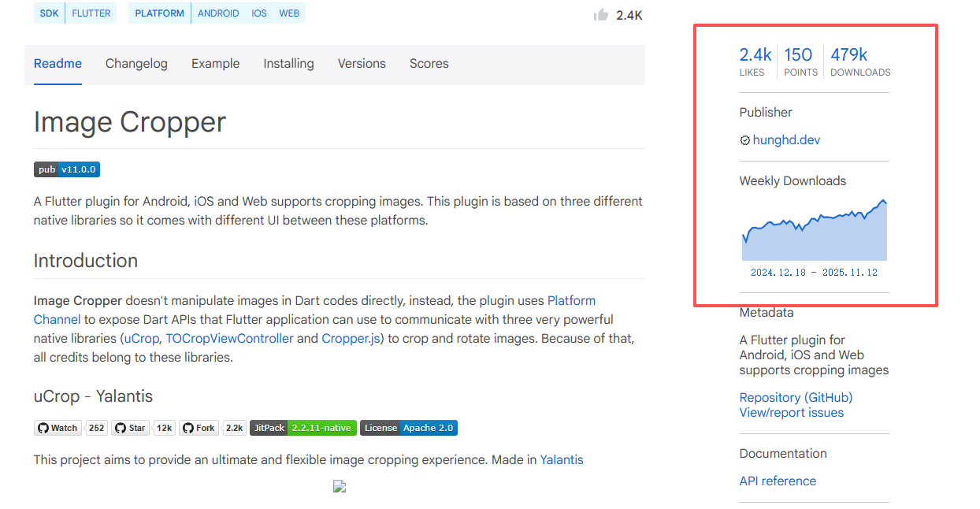Click the verified publisher badge icon
Viewport: 980px width, 509px height.
[x=745, y=140]
